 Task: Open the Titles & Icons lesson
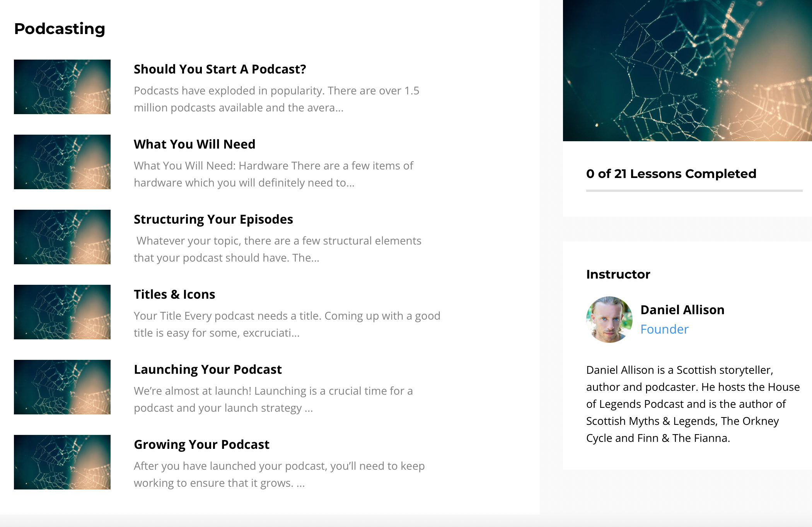pyautogui.click(x=174, y=294)
